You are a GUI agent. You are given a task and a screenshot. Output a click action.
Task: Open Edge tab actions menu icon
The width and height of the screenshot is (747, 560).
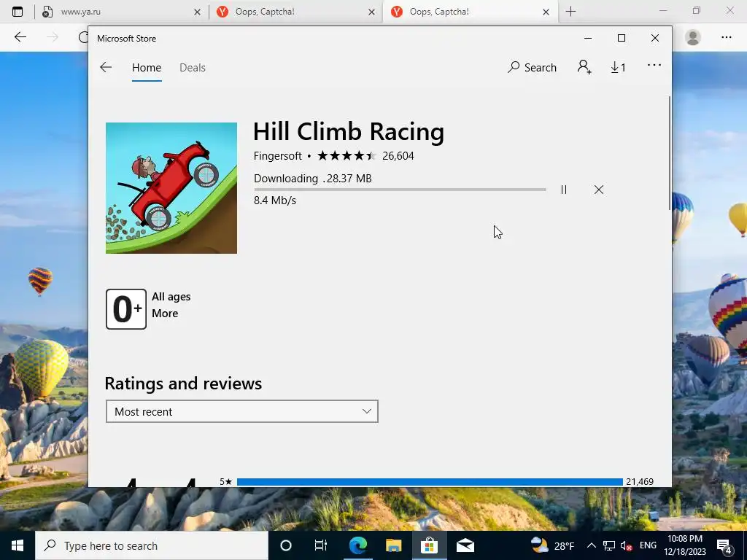18,12
